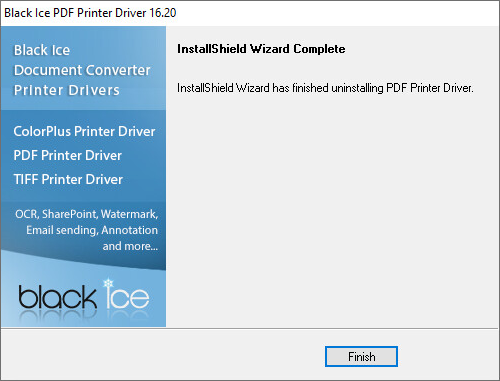Click the 'and more...' banner text
The image size is (500, 381).
point(130,246)
